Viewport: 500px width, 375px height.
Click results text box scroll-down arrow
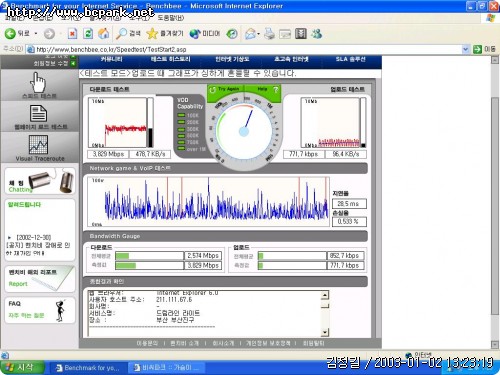[x=325, y=332]
